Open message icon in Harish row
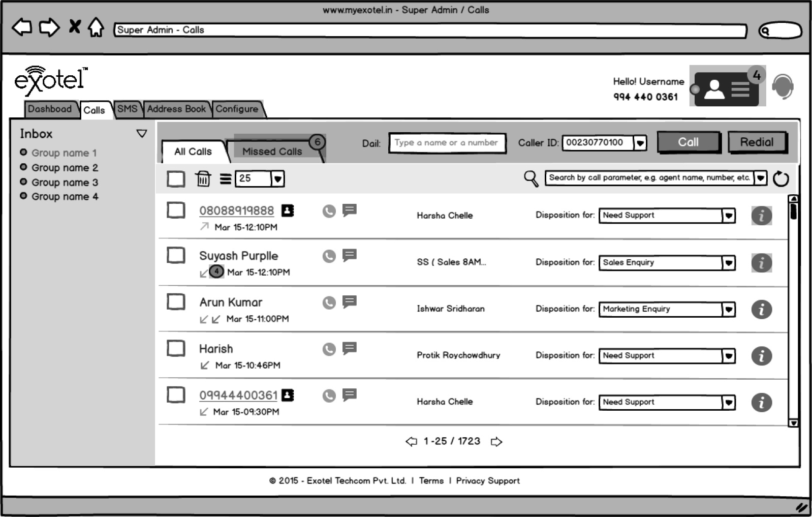 click(350, 348)
